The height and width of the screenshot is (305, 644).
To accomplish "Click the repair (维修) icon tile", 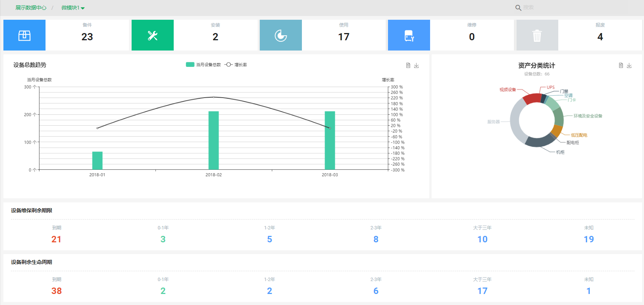I will point(409,35).
